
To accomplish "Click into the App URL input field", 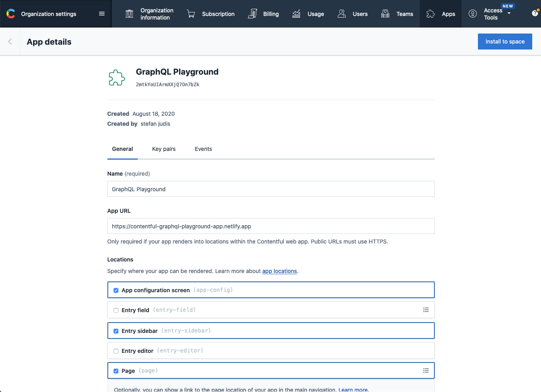I will (x=271, y=226).
